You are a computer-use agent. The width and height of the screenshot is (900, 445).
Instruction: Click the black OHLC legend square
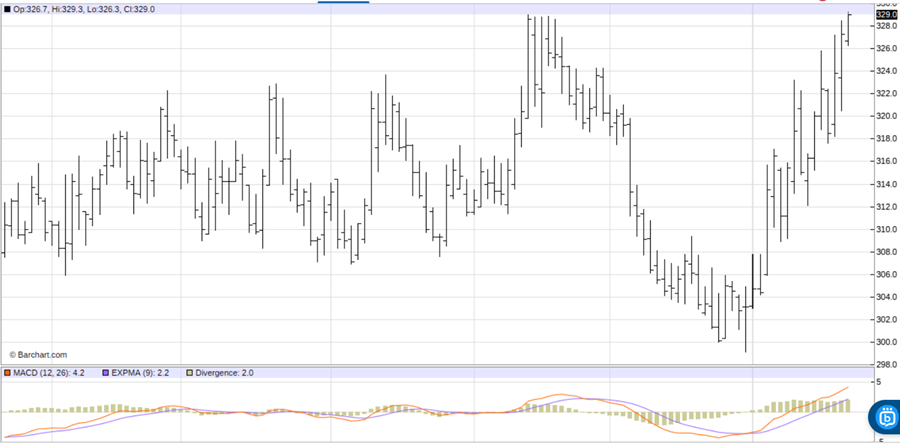pyautogui.click(x=7, y=9)
